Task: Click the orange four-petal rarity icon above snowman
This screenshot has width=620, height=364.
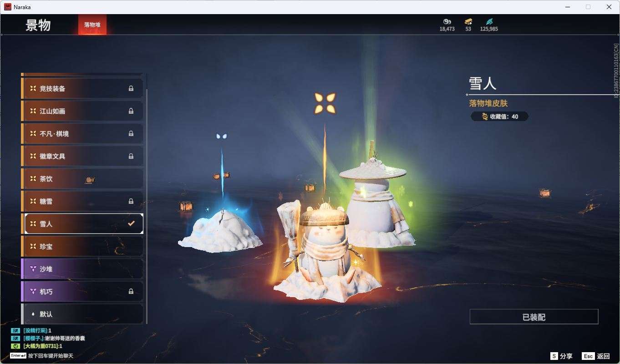Action: coord(325,103)
